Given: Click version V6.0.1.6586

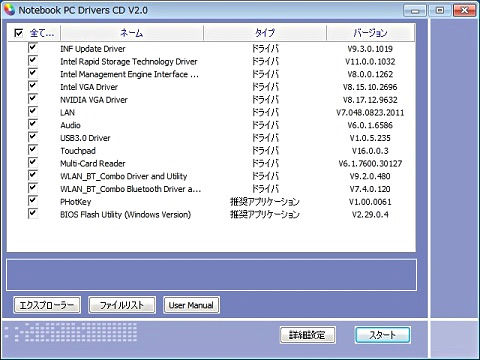Looking at the screenshot, I should point(370,125).
